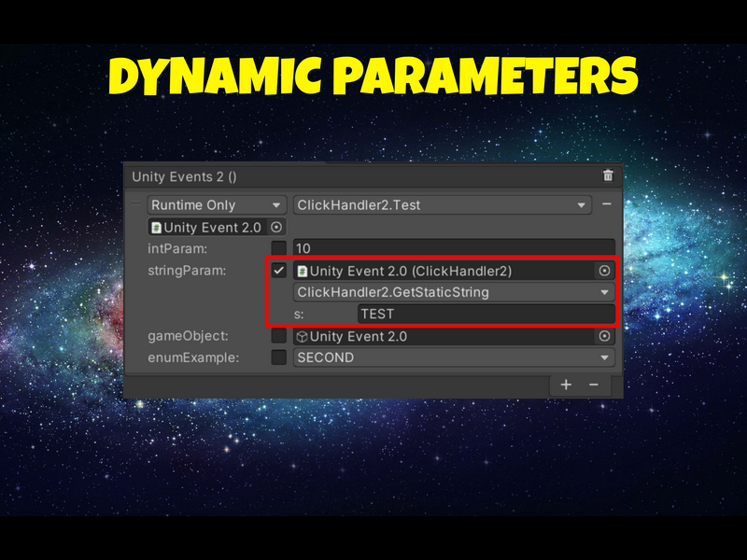The width and height of the screenshot is (747, 560).
Task: Click the script icon in Unity Event 2.0 target
Action: [156, 228]
